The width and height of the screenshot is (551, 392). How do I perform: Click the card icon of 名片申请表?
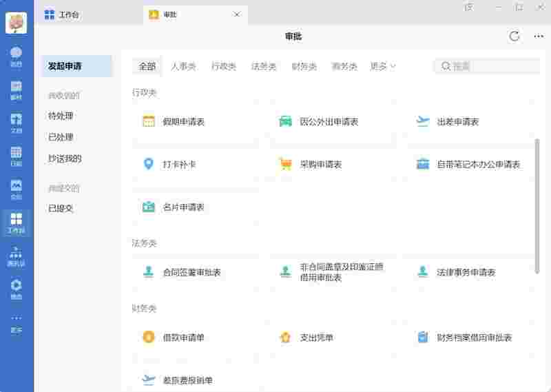tap(149, 207)
